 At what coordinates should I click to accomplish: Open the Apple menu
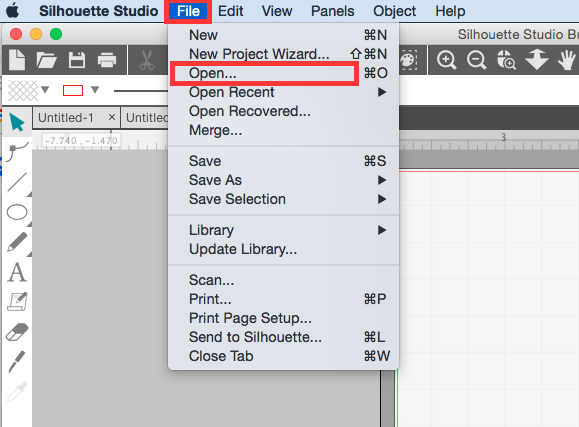[x=13, y=10]
